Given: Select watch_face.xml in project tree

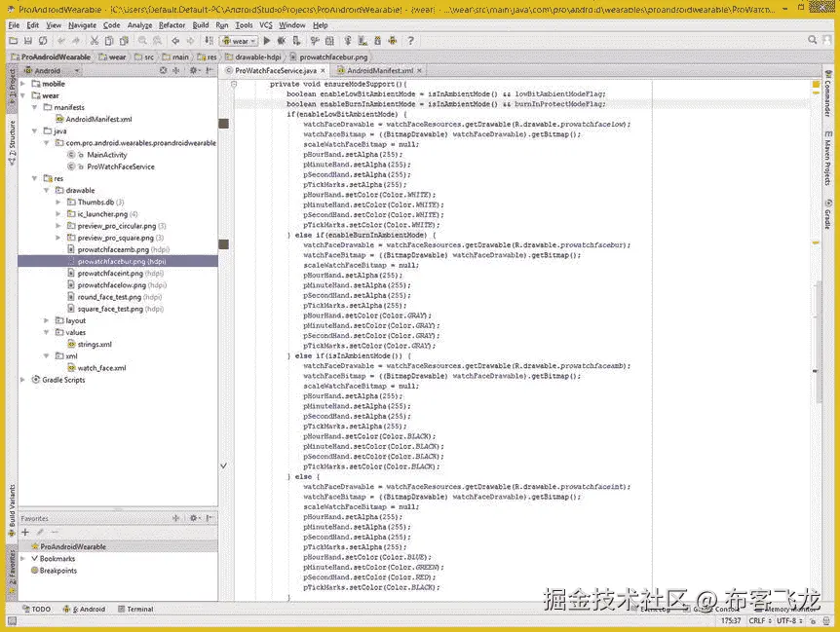Looking at the screenshot, I should coord(97,368).
